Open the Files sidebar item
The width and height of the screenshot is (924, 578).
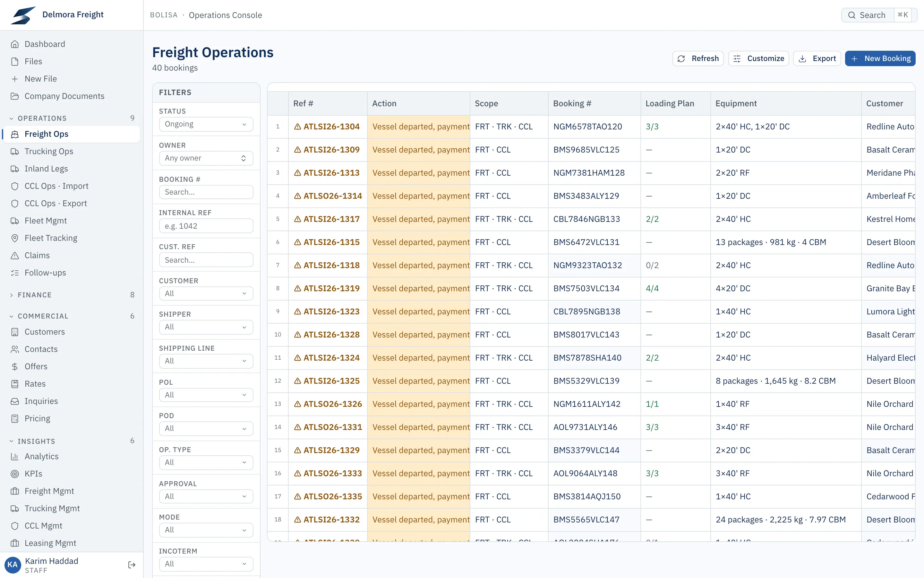(x=72, y=61)
